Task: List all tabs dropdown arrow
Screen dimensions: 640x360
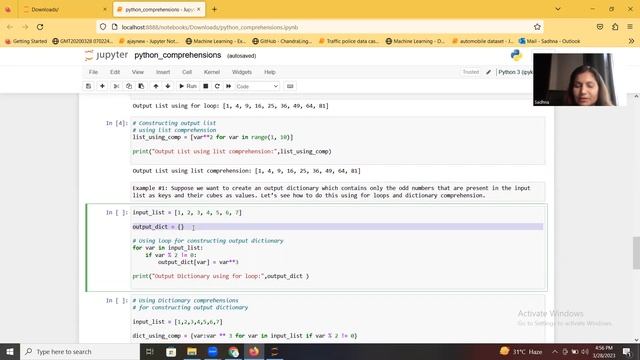Action: (558, 9)
